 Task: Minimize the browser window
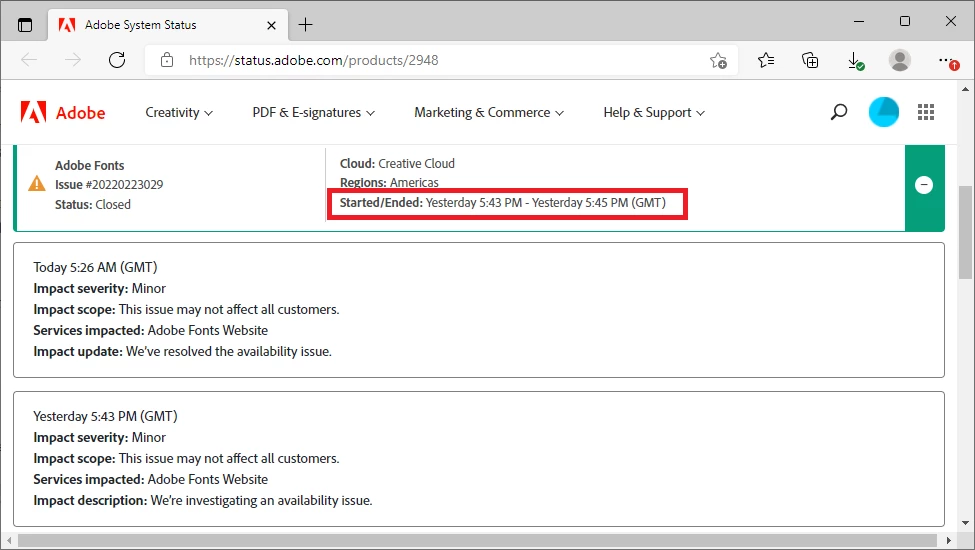pyautogui.click(x=859, y=21)
